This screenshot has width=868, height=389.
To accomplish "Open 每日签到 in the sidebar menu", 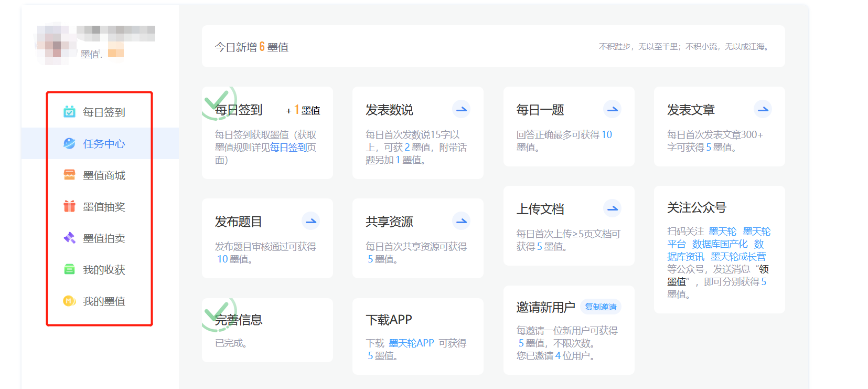I will (x=100, y=112).
